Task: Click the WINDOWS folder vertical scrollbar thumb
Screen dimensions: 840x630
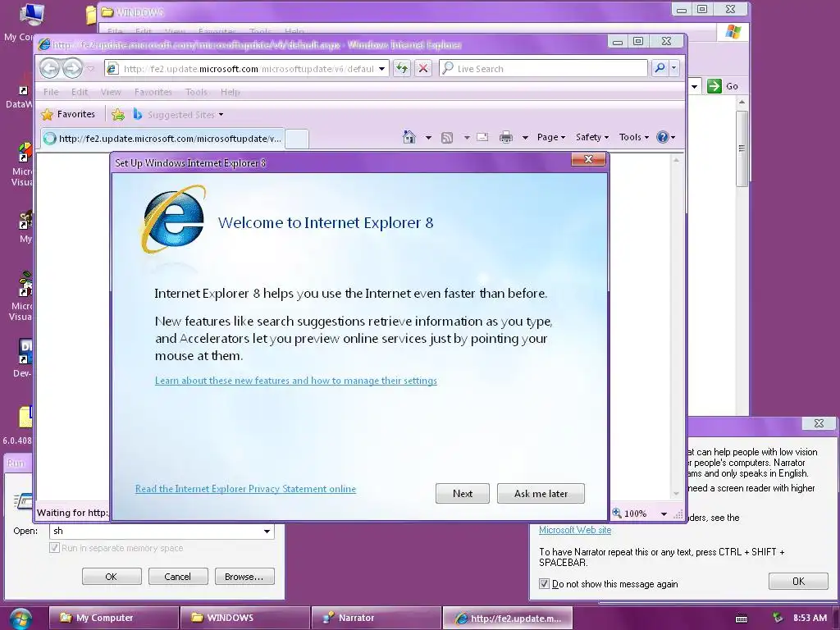Action: click(742, 148)
